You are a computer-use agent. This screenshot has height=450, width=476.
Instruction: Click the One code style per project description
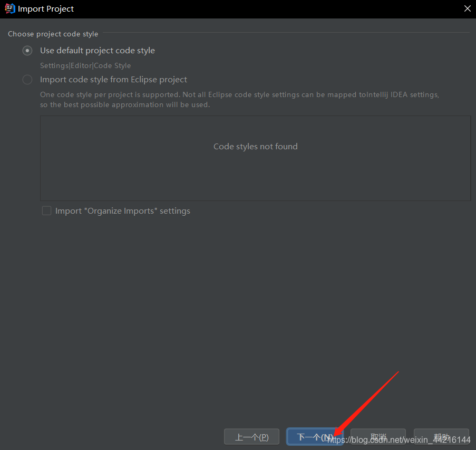pos(239,99)
